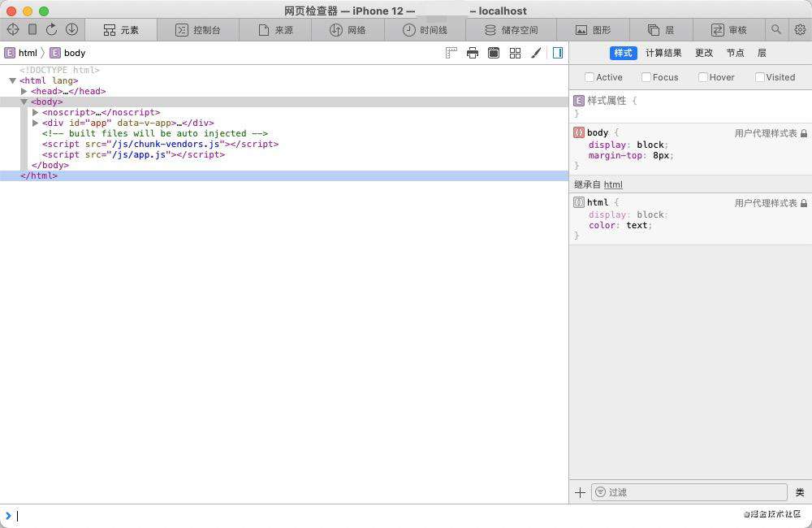Select the 计算结果 sidebar tab

[x=663, y=53]
